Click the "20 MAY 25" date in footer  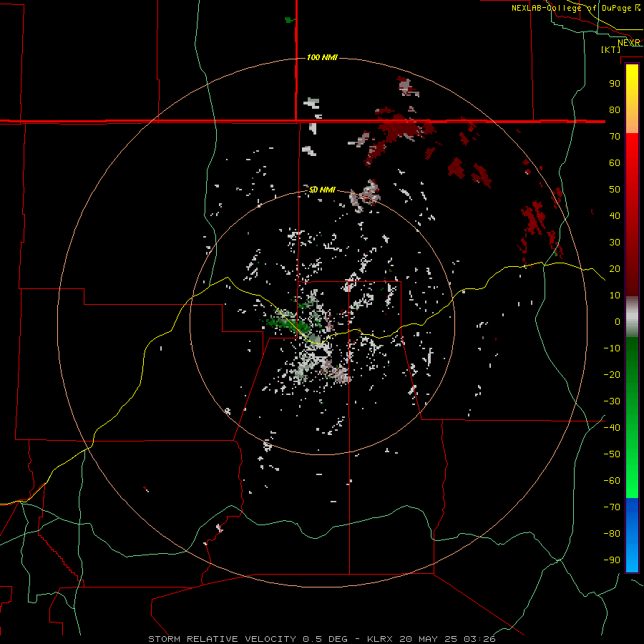(x=429, y=639)
